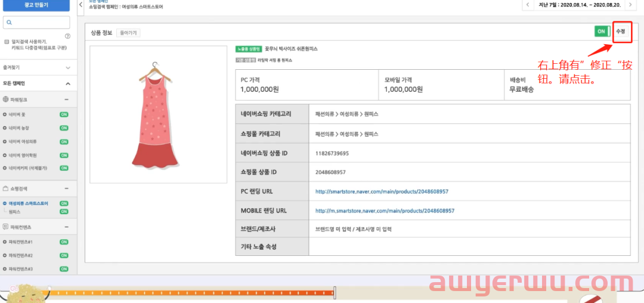Click the search magnifier icon in sidebar
This screenshot has height=303, width=644.
coord(10,23)
